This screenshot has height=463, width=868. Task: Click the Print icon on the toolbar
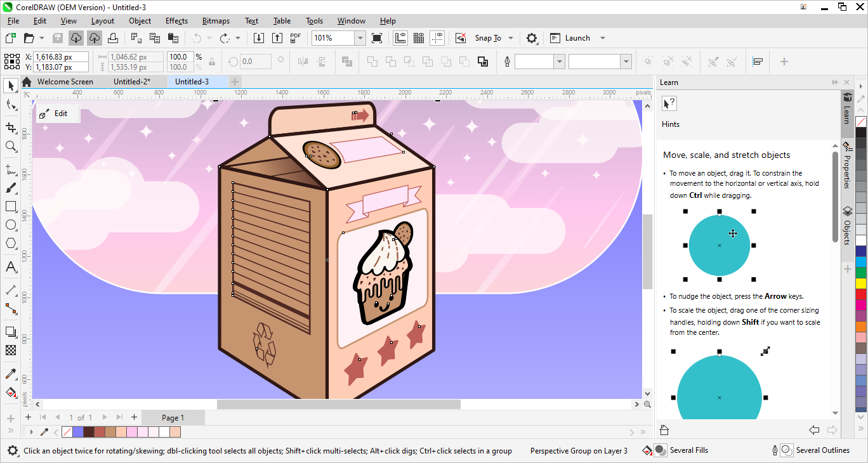click(x=114, y=38)
